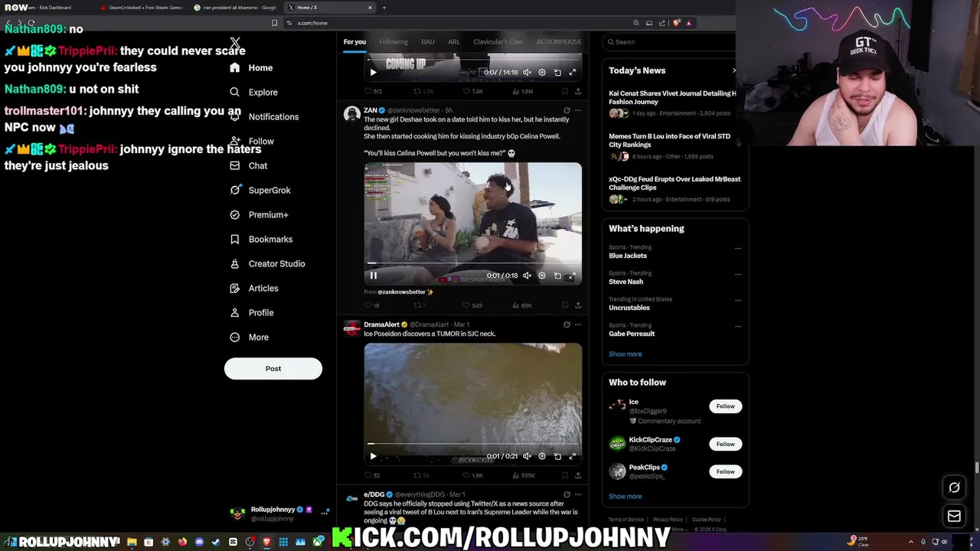Click the Brave Shields icon
This screenshot has height=551, width=980.
[x=676, y=23]
